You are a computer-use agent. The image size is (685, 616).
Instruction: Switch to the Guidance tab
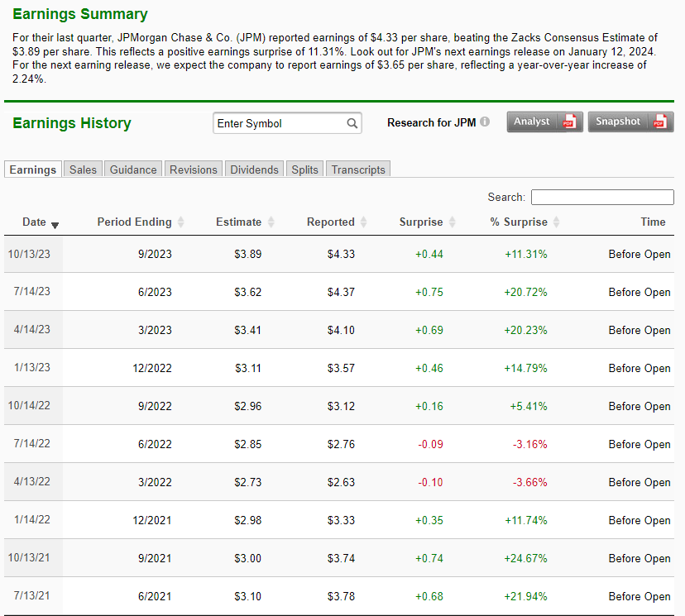pyautogui.click(x=133, y=170)
